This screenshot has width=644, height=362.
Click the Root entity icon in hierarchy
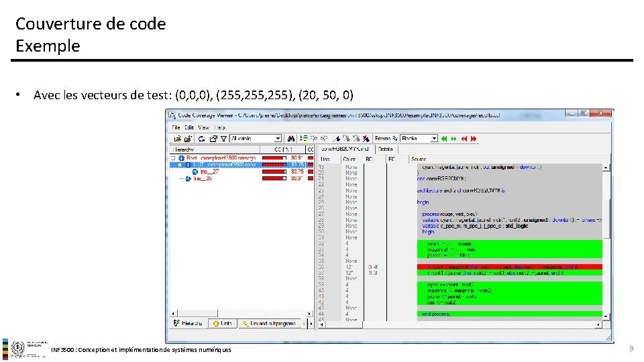pyautogui.click(x=181, y=158)
